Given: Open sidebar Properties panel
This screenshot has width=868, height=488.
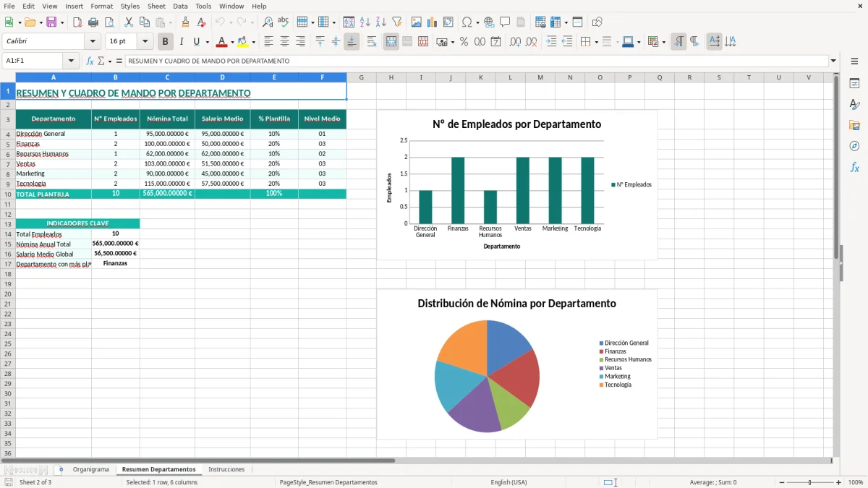Looking at the screenshot, I should [854, 83].
